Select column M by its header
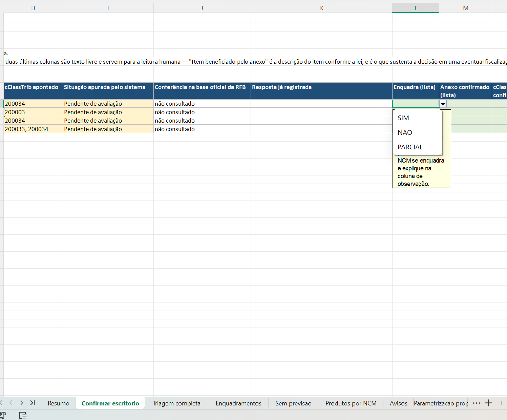 click(465, 8)
